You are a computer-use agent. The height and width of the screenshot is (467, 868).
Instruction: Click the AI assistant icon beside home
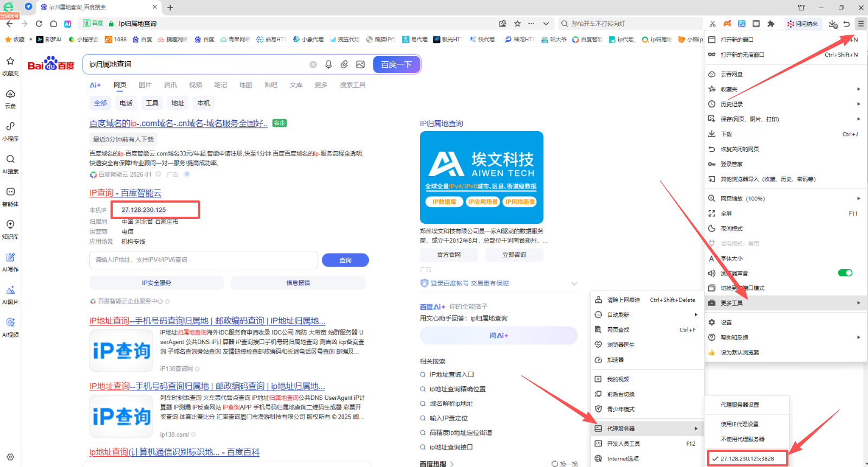[x=68, y=24]
